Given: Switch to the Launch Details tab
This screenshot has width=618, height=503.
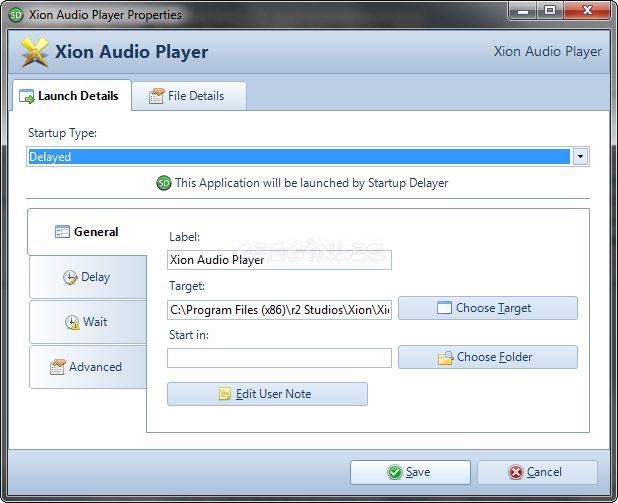Looking at the screenshot, I should 72,96.
